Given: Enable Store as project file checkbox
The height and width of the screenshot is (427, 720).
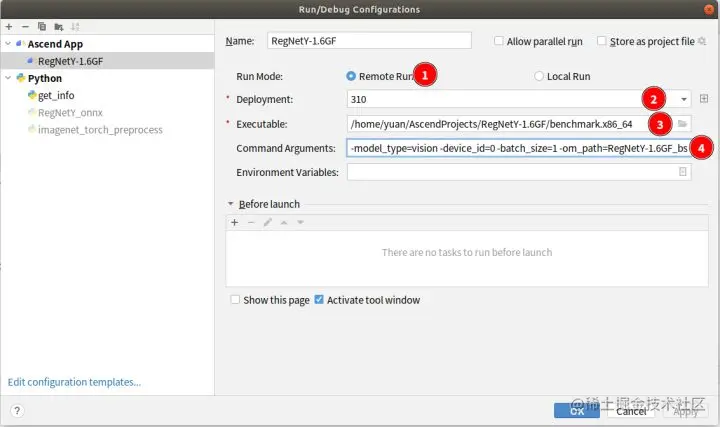Looking at the screenshot, I should [x=602, y=41].
